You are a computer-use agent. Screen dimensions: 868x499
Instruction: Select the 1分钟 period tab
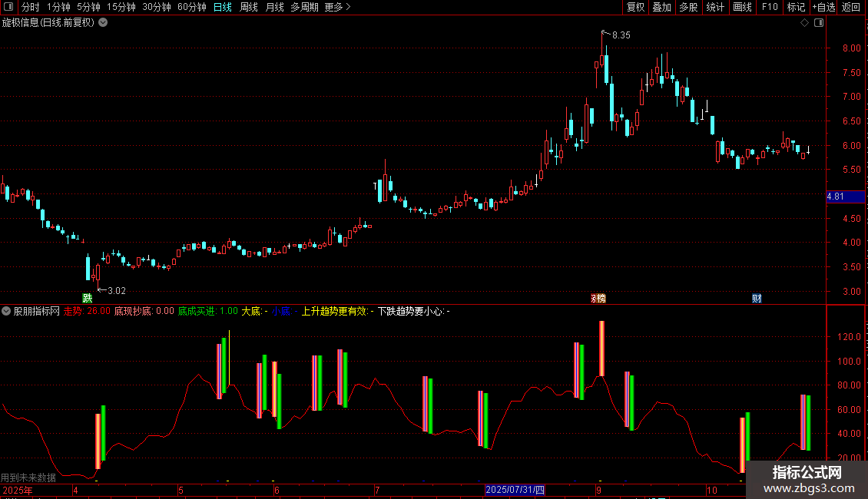pyautogui.click(x=58, y=7)
